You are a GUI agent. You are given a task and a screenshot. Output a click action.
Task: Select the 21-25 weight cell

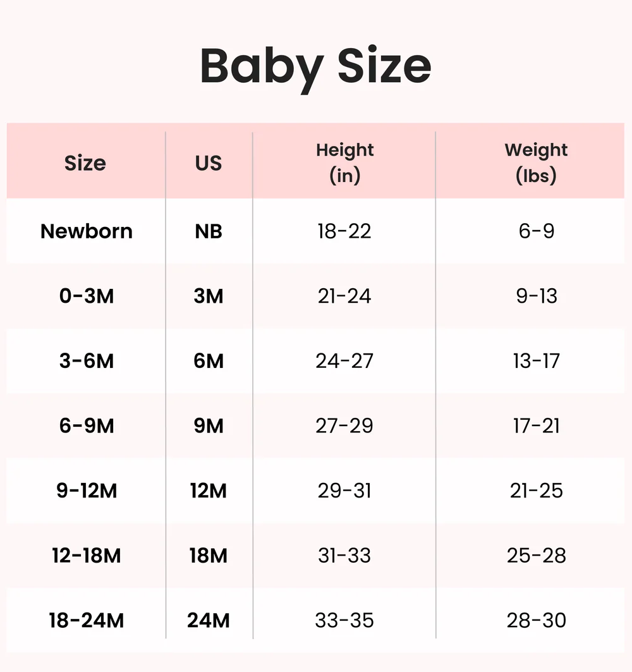536,491
